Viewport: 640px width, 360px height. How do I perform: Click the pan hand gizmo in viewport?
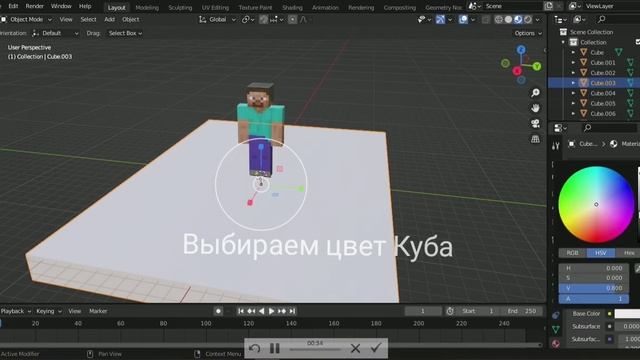535,108
